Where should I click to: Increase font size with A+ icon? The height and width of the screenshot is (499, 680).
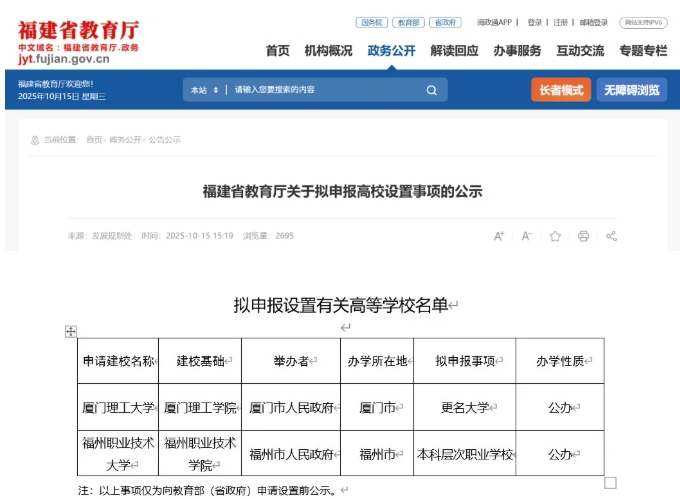coord(499,236)
